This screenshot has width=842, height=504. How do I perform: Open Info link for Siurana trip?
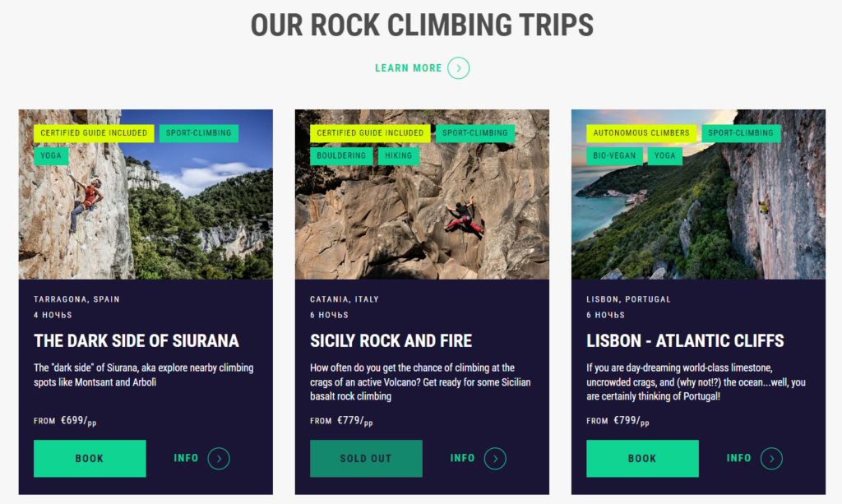(187, 458)
